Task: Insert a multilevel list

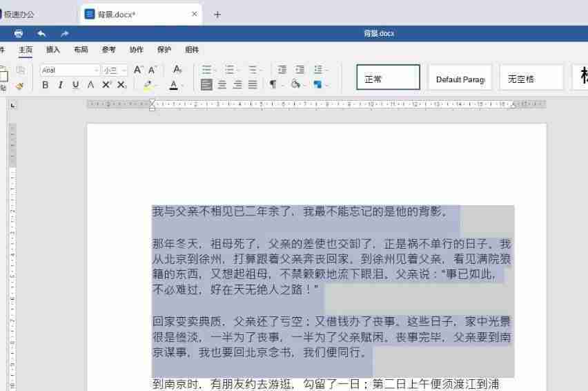Action: [253, 70]
